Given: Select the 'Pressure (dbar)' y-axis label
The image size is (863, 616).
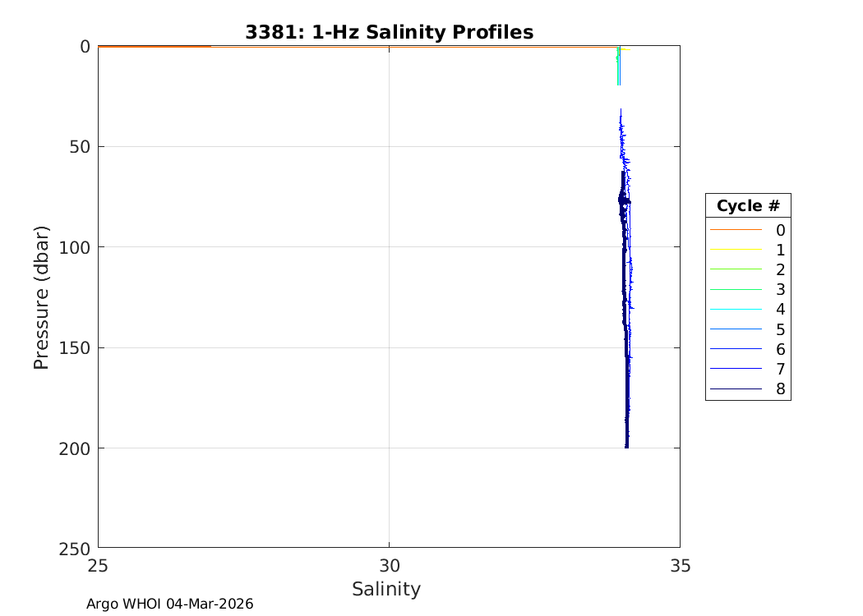Looking at the screenshot, I should (41, 297).
